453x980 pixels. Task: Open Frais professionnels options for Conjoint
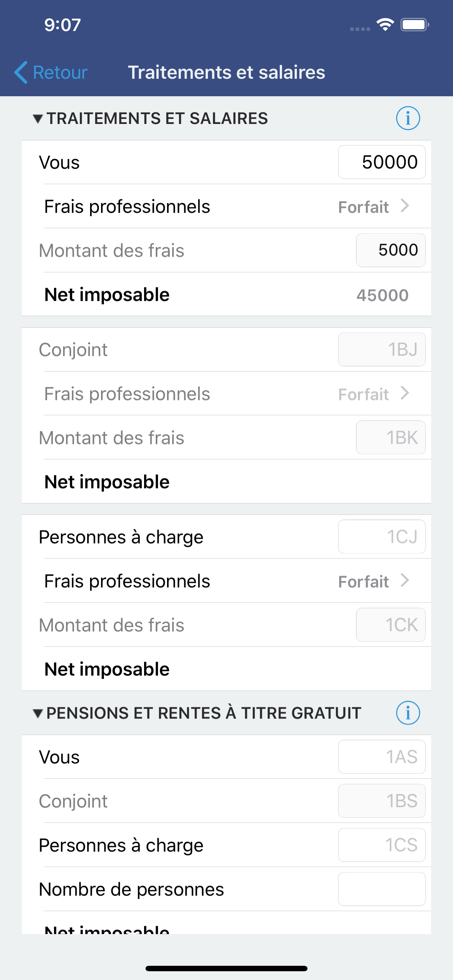373,394
